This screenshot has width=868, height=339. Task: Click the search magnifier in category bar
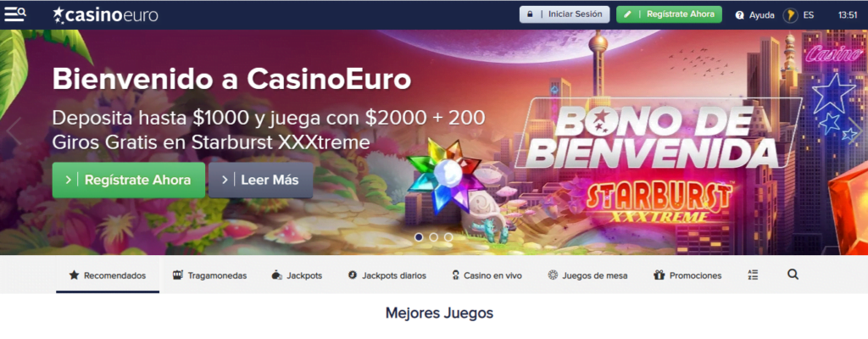point(793,275)
